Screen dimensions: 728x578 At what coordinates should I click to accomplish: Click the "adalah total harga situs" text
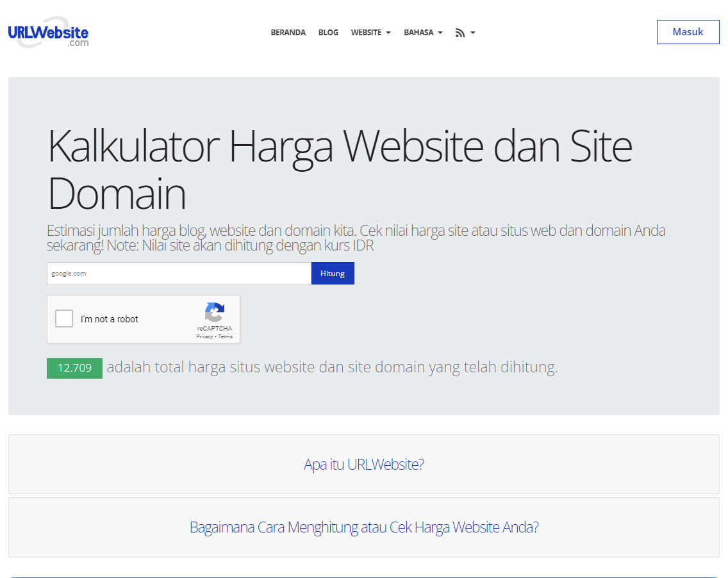click(x=332, y=368)
